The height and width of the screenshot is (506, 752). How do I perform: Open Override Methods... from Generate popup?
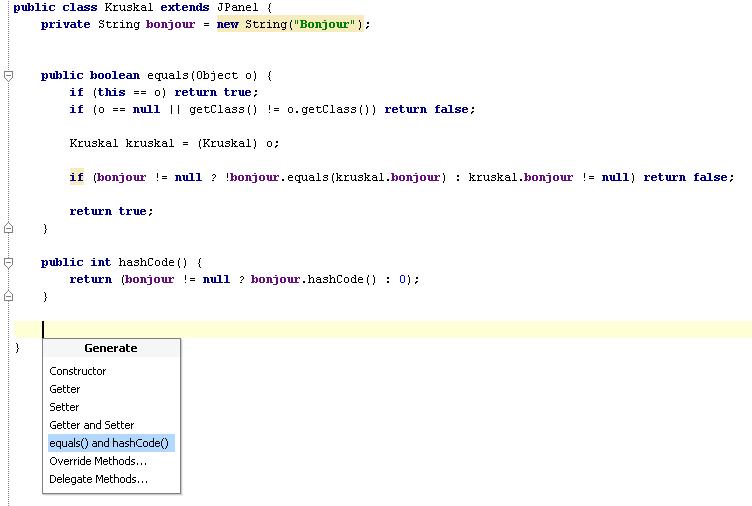click(98, 461)
